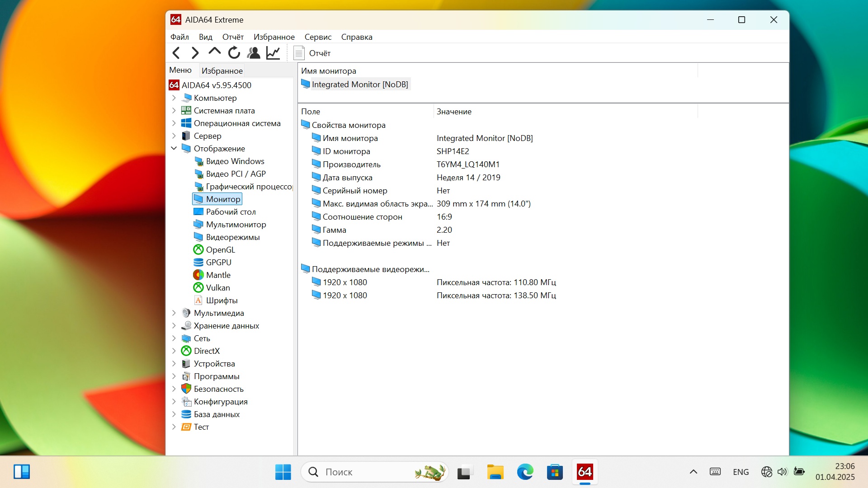868x488 pixels.
Task: Select the Mantle icon in tree
Action: [198, 275]
